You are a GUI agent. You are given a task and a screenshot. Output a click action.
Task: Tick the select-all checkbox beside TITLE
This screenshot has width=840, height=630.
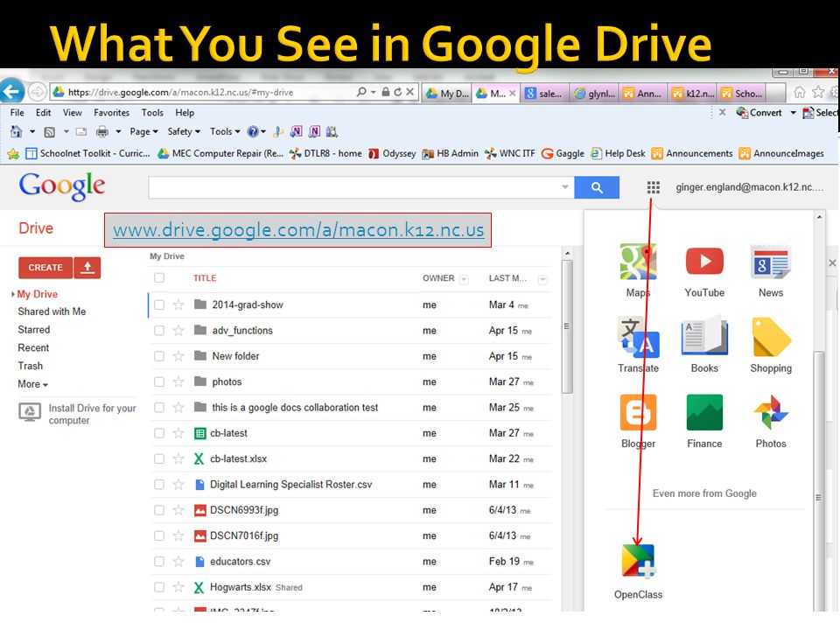click(159, 277)
